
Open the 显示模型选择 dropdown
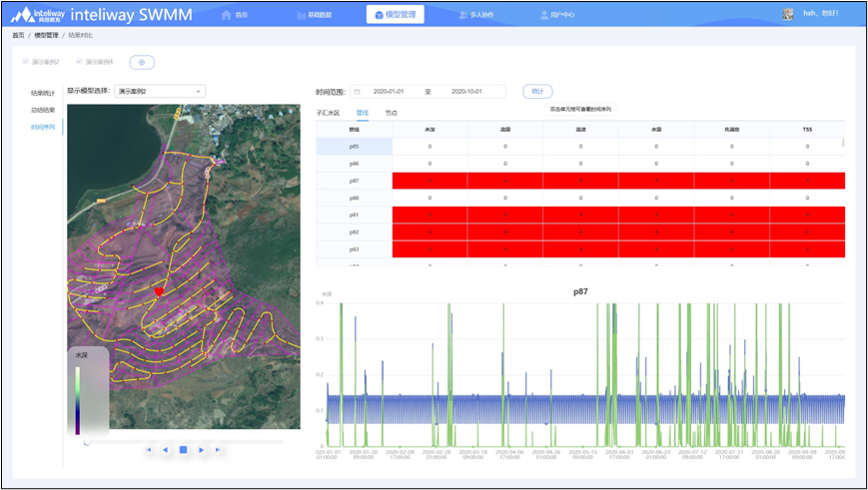click(159, 91)
